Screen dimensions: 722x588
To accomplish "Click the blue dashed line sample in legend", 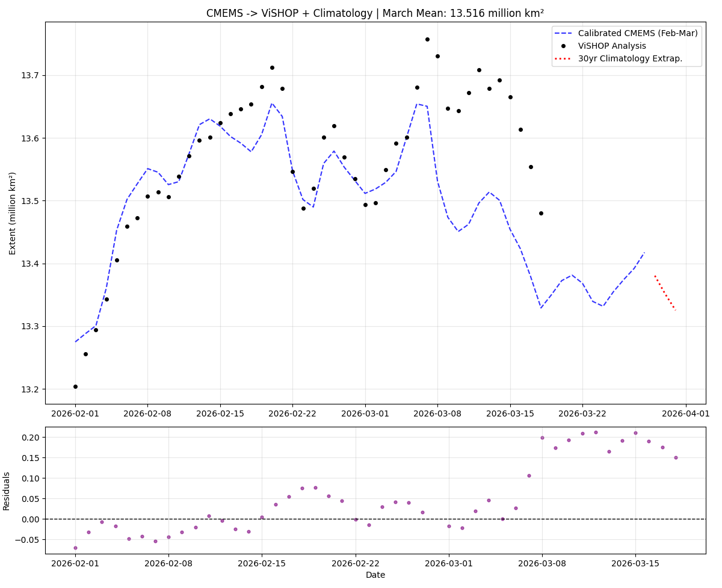I will pos(564,34).
